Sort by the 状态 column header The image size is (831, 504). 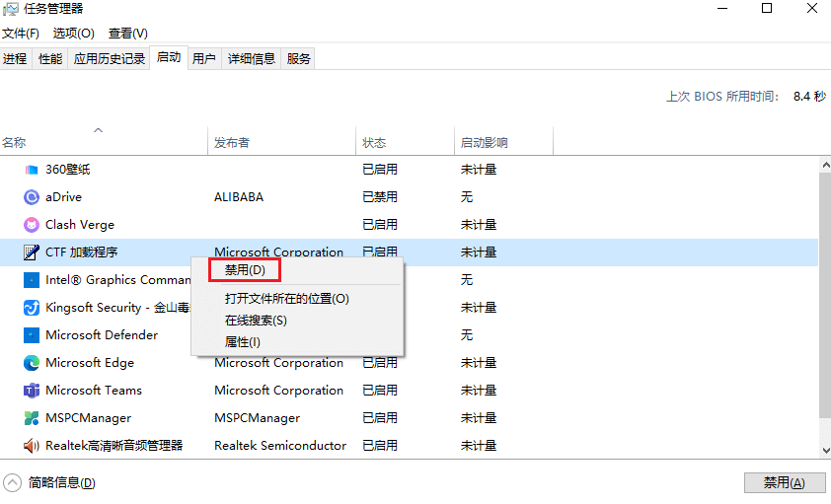coord(406,142)
